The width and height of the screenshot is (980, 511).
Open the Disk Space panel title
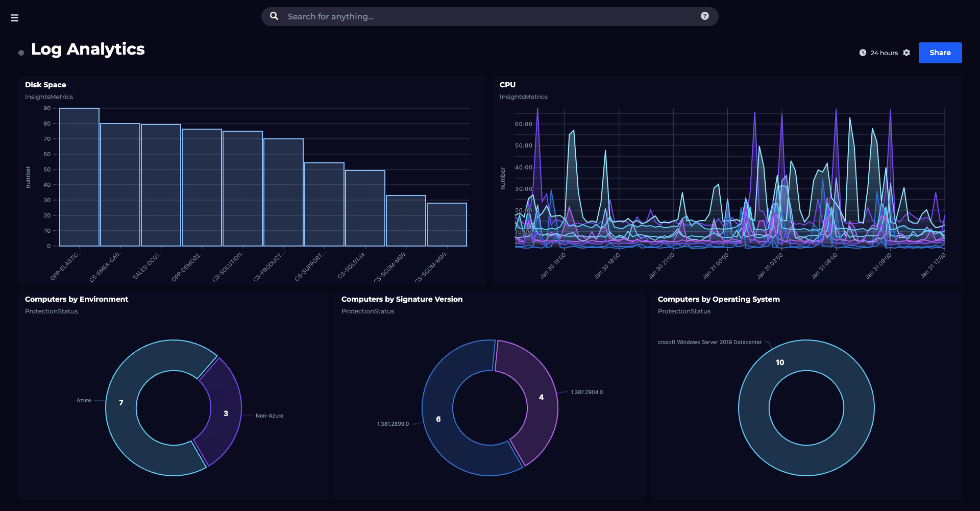pos(45,85)
